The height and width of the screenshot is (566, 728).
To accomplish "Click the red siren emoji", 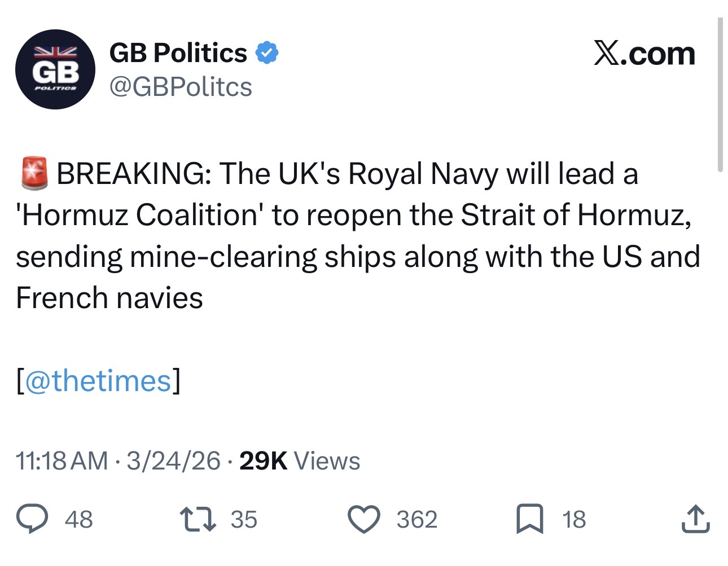I will click(x=34, y=173).
